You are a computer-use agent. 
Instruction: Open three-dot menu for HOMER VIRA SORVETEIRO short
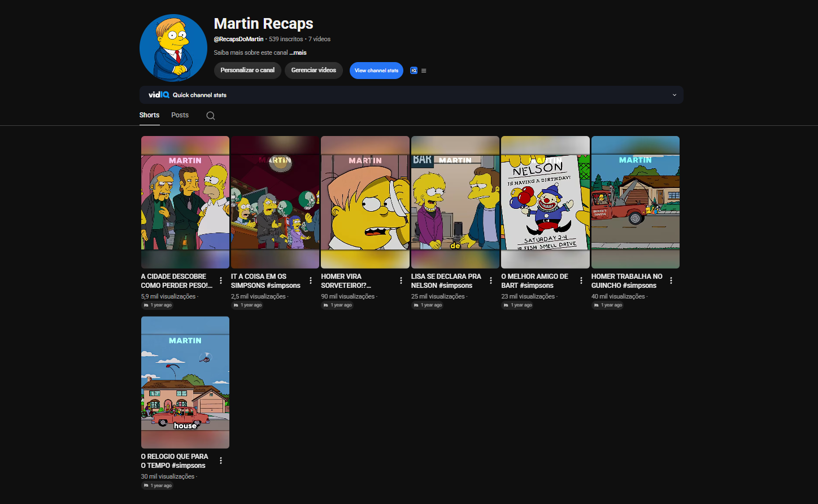[x=401, y=281]
